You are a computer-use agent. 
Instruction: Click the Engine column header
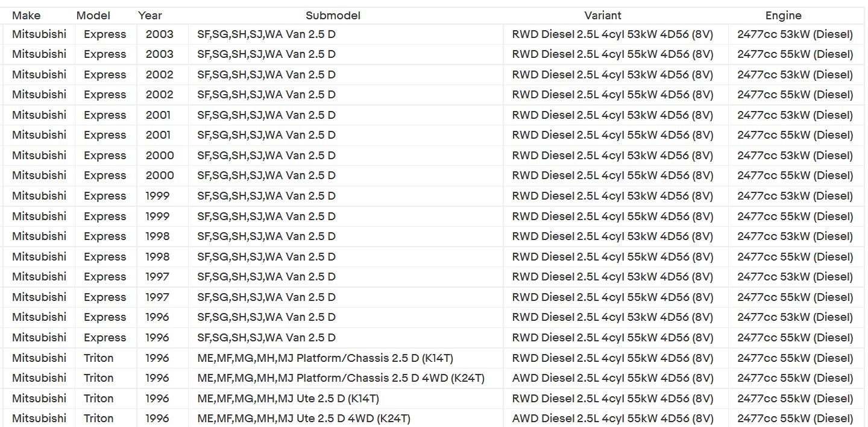(784, 16)
